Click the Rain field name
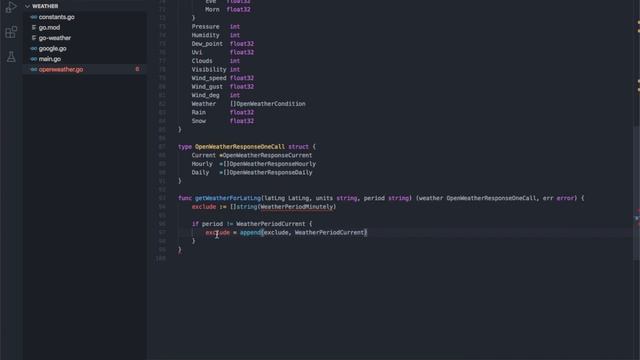The height and width of the screenshot is (360, 640). pos(199,112)
